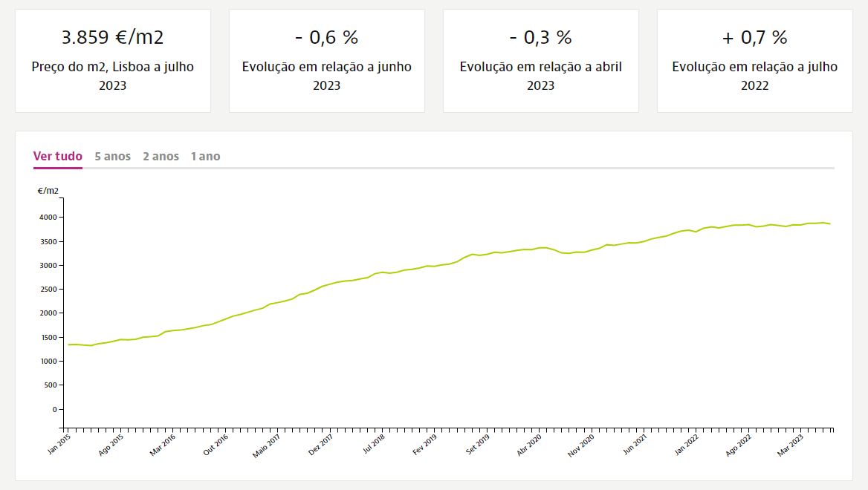The height and width of the screenshot is (490, 868).
Task: Click the "Out 2016" x-axis label
Action: pyautogui.click(x=216, y=442)
